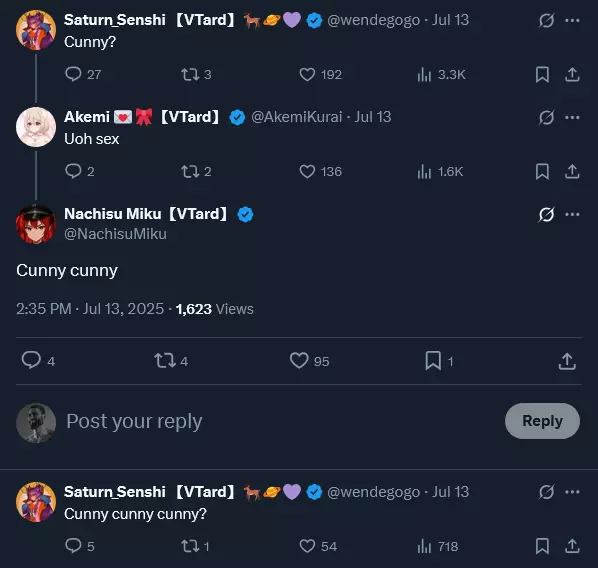
Task: Bookmark the bottom Saturn_Senshi reply
Action: click(x=542, y=546)
